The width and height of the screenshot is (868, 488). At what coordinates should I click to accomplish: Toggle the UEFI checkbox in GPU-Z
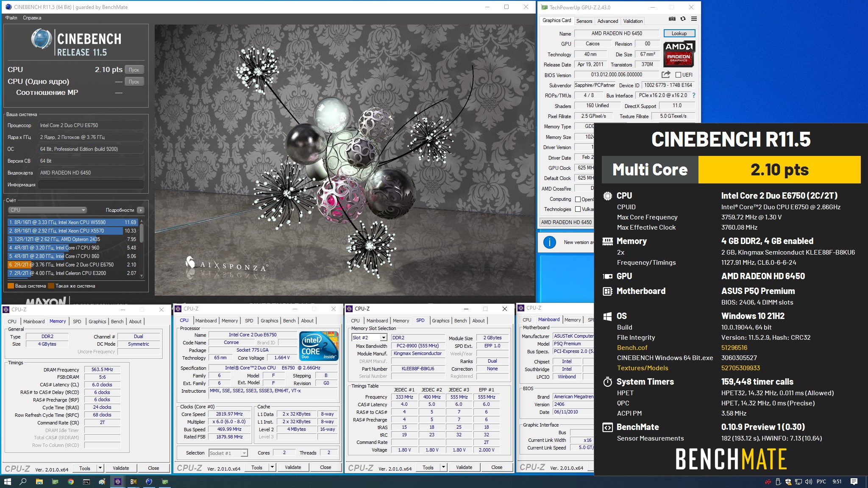[678, 75]
